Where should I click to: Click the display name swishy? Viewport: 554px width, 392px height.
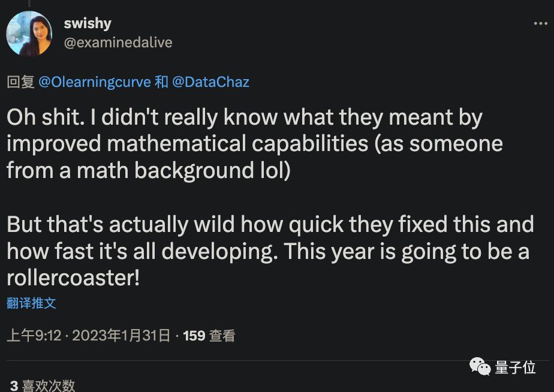tap(88, 23)
